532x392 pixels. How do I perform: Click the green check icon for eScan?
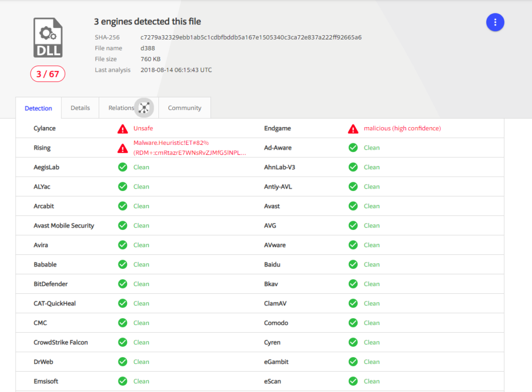pos(353,381)
